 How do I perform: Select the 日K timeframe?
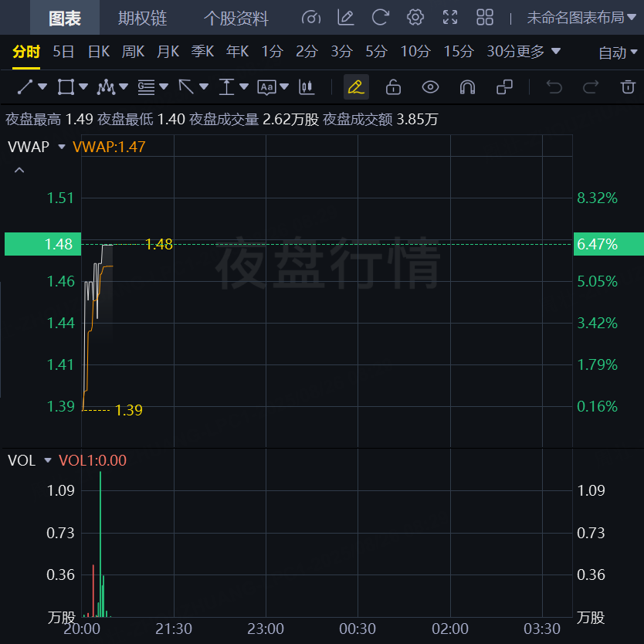pyautogui.click(x=99, y=52)
